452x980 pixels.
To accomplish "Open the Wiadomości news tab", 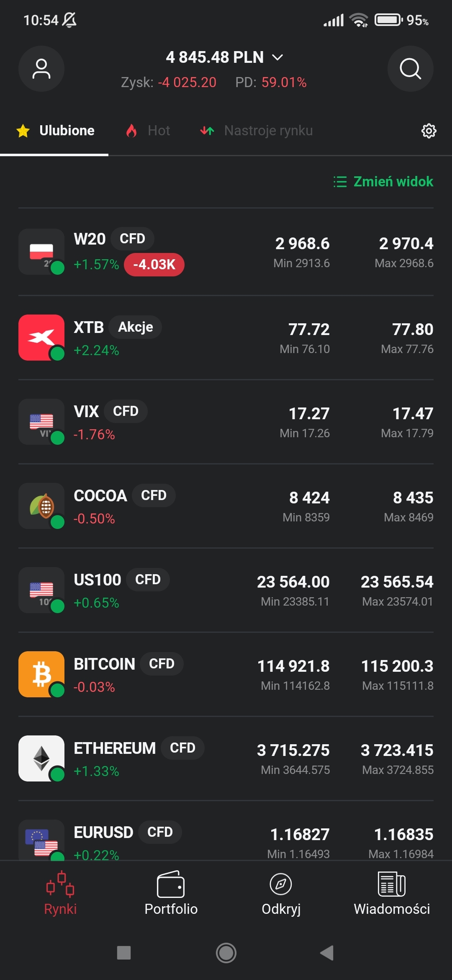I will [392, 893].
